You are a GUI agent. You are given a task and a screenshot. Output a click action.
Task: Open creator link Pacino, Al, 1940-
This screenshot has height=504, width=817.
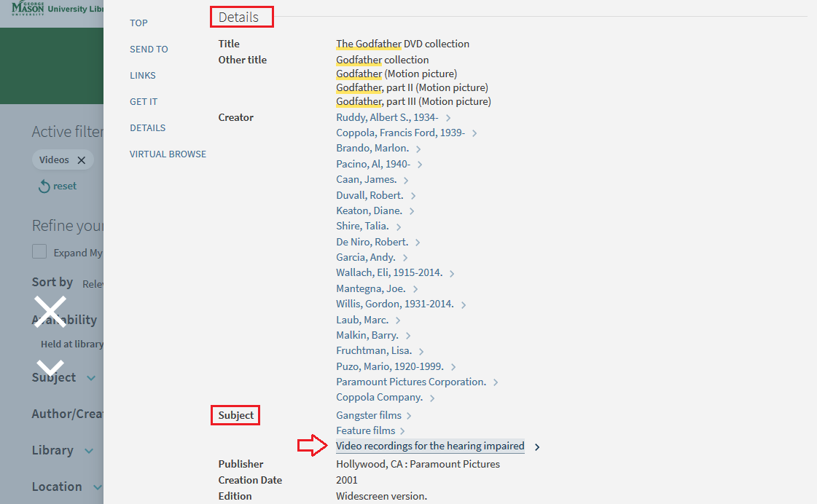tap(372, 164)
